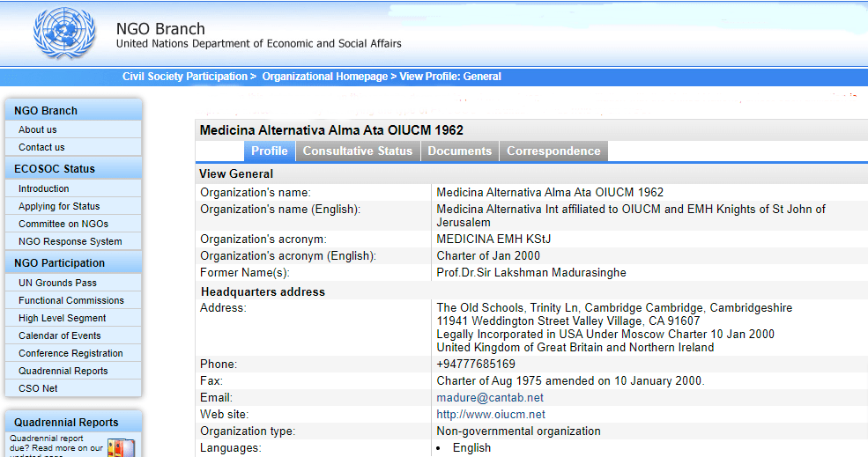
Task: Open the About us sidebar link
Action: click(38, 129)
